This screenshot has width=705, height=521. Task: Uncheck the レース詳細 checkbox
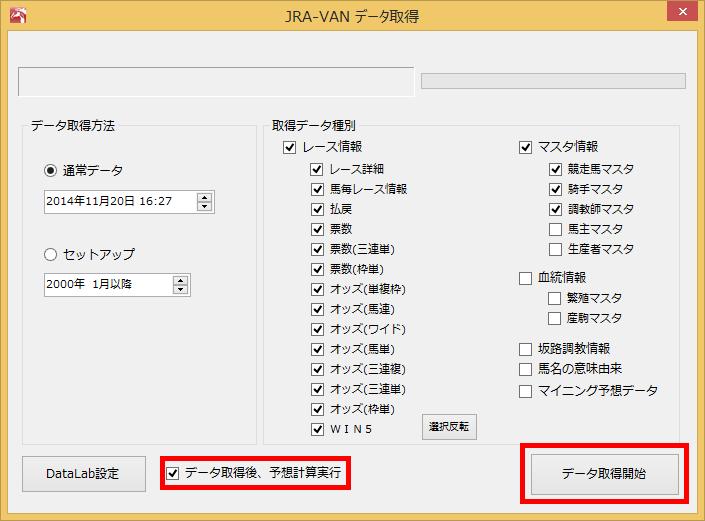(317, 169)
